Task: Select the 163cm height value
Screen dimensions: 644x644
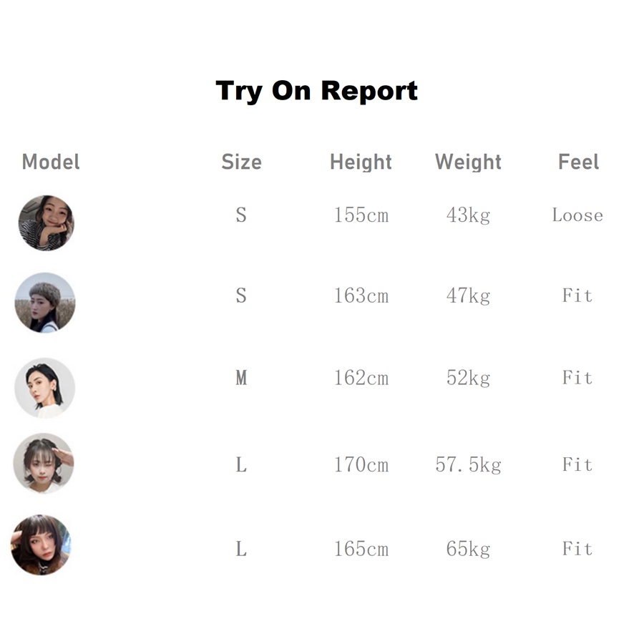Action: (x=361, y=296)
